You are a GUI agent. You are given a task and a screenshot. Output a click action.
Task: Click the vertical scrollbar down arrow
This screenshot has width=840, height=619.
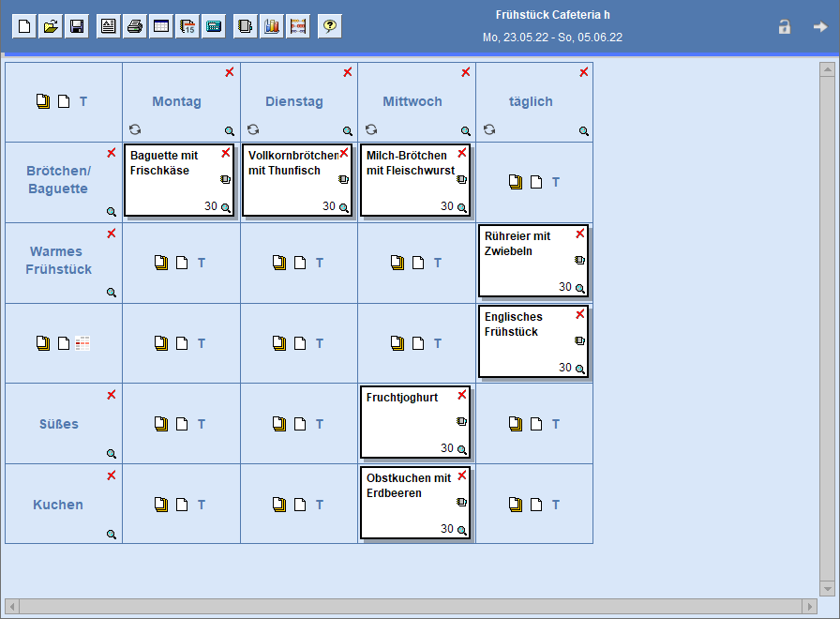(827, 588)
